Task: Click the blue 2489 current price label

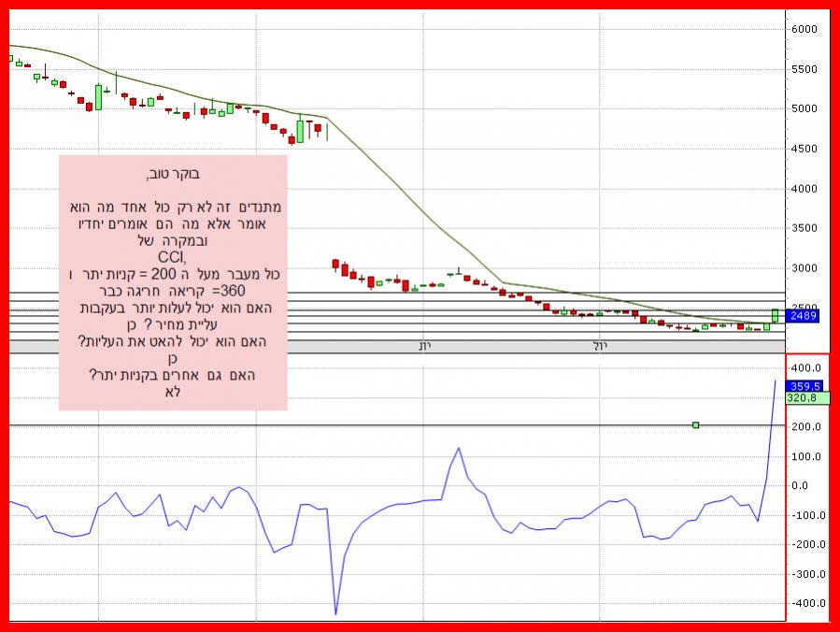Action: (x=804, y=317)
